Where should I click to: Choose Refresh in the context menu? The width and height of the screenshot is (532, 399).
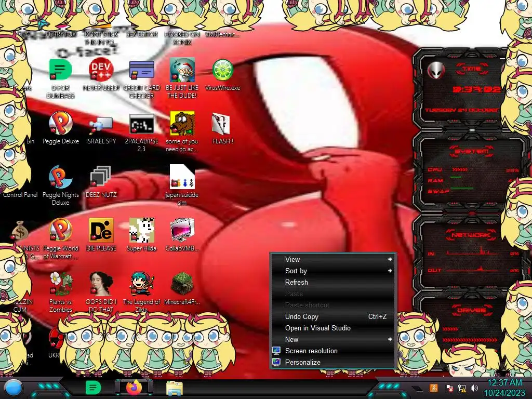333,282
